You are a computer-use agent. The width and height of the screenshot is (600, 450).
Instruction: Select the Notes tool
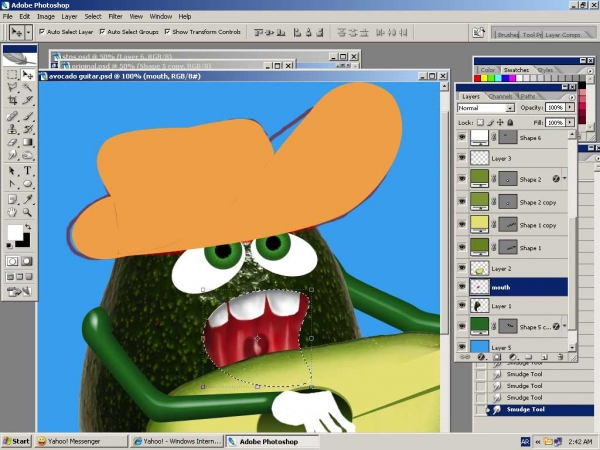(x=12, y=199)
